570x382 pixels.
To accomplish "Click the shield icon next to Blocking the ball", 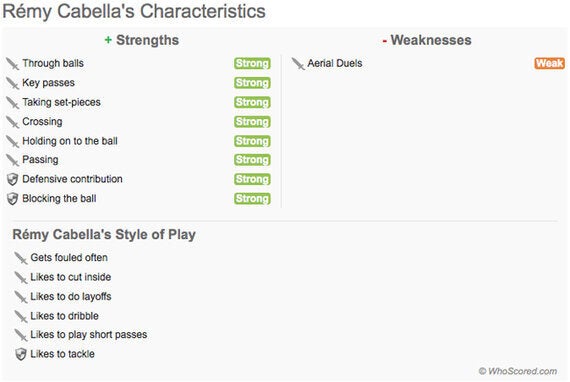I will click(12, 199).
